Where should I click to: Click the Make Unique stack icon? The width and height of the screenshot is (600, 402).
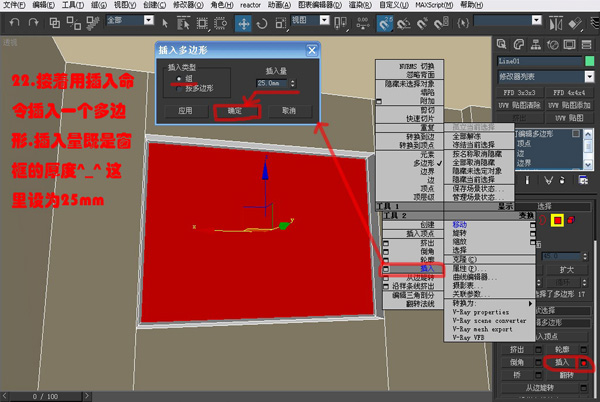(549, 180)
